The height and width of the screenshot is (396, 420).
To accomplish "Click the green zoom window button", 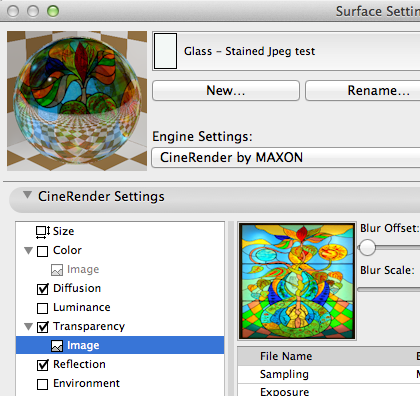I will point(53,11).
